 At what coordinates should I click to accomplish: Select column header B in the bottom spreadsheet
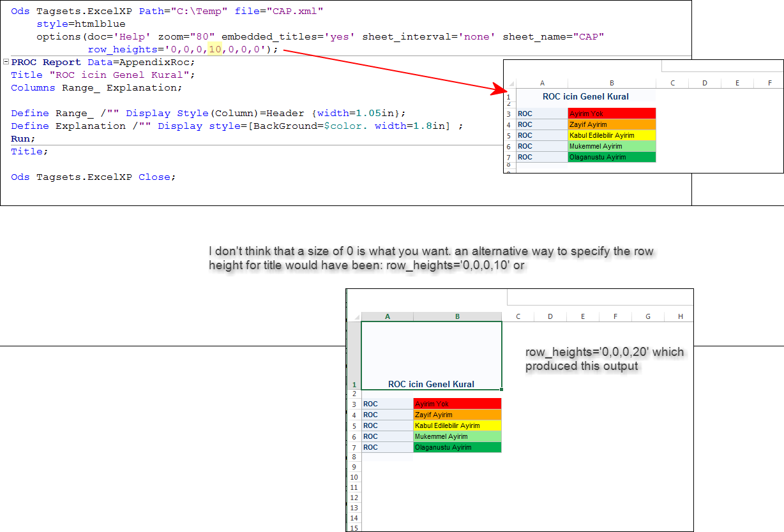[x=457, y=316]
